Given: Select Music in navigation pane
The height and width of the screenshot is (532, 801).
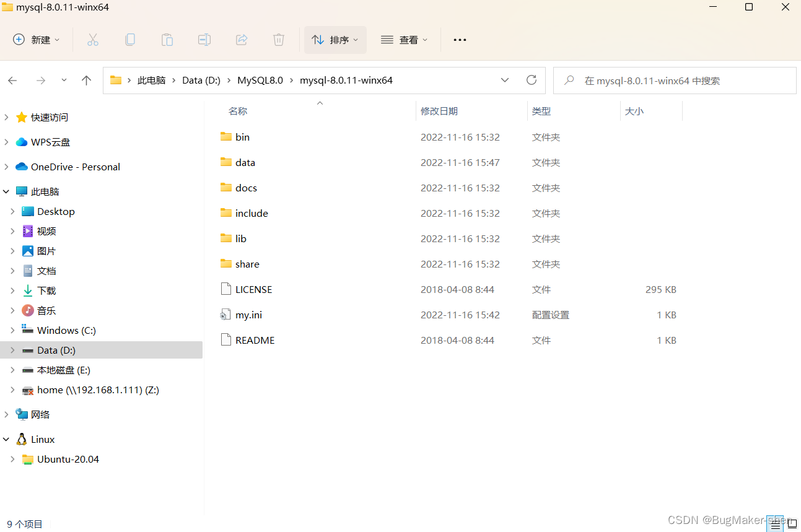Looking at the screenshot, I should tap(46, 310).
